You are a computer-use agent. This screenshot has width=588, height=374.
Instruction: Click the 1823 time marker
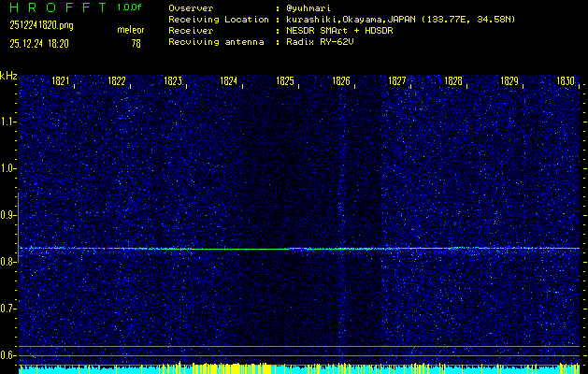point(174,81)
